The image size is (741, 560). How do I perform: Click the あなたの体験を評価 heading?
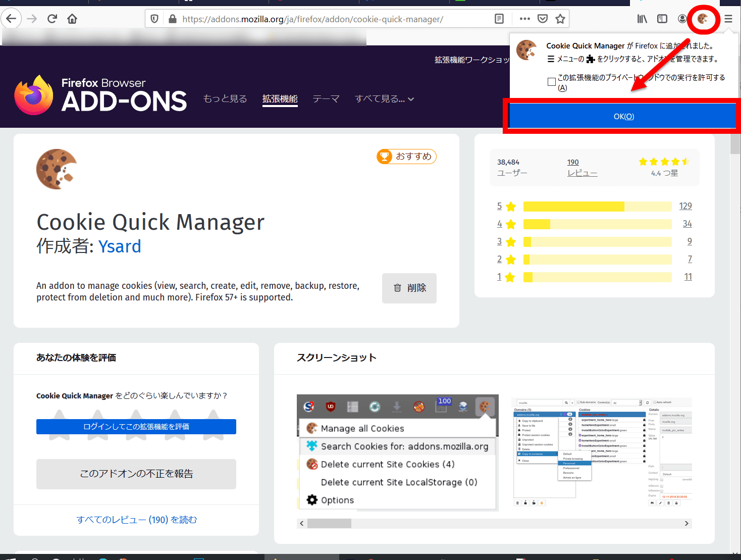coord(76,358)
